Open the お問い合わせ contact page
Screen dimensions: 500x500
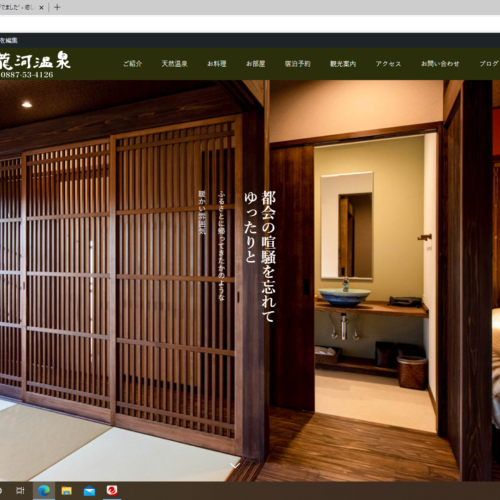440,64
